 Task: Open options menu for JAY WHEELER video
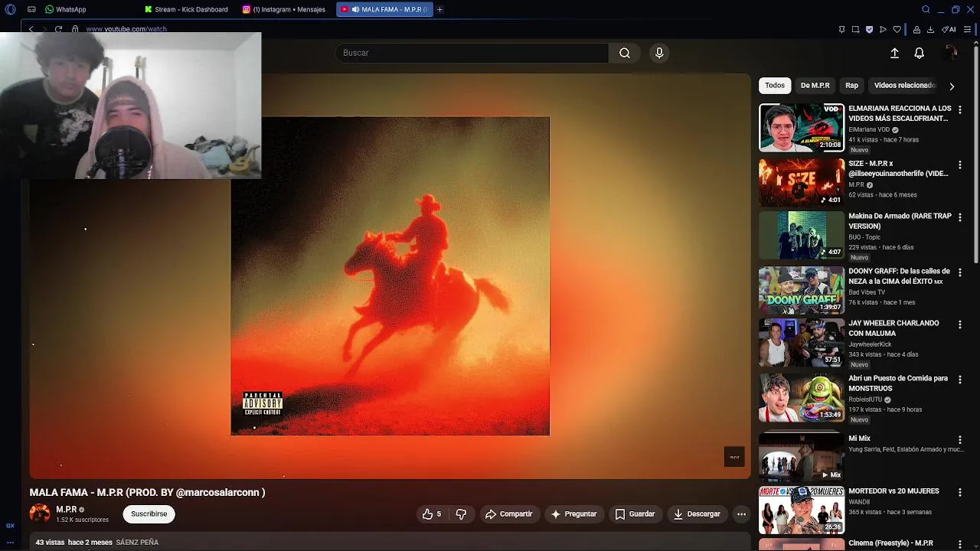coord(959,325)
